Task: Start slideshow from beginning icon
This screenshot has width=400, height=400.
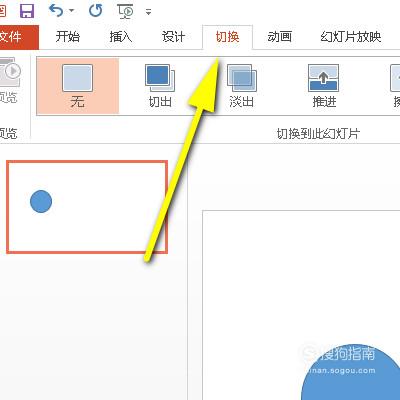Action: [x=126, y=11]
